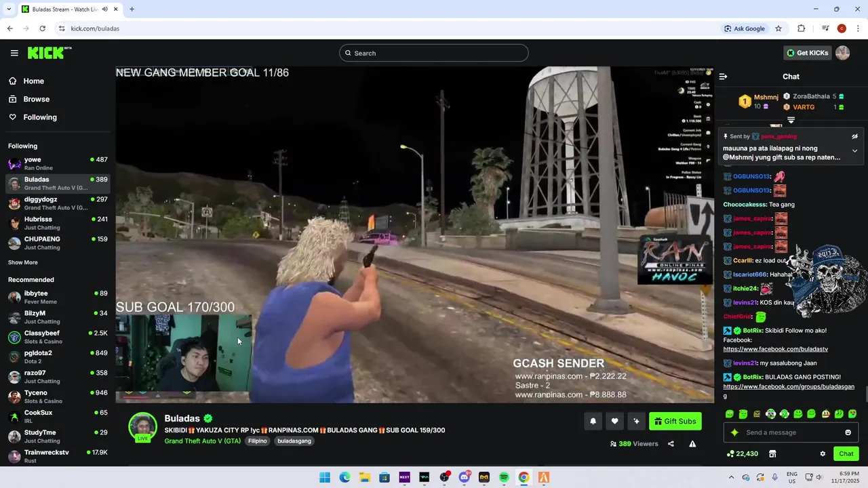Open the channel points shop icon
Screen dimensions: 868x488
pos(772,453)
